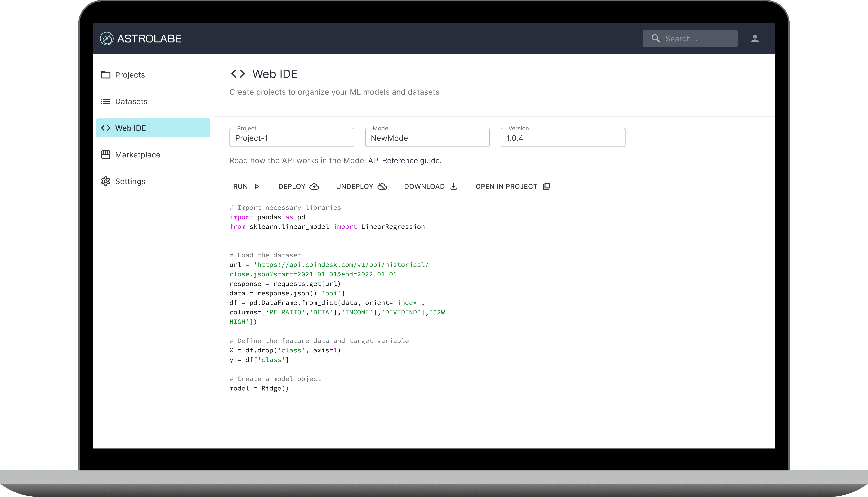This screenshot has height=497, width=868.
Task: Open the Model selector showing NewModel
Action: click(x=427, y=138)
